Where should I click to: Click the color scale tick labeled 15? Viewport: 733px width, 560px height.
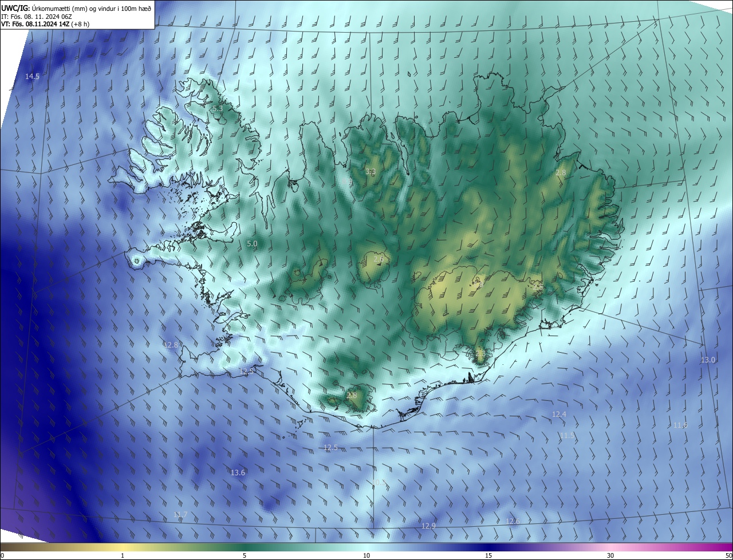pos(488,555)
